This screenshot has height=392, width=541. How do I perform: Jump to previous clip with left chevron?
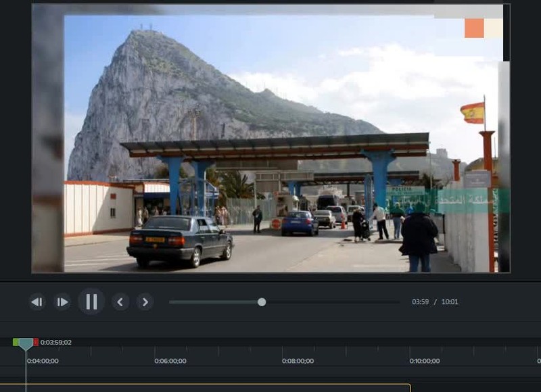[x=120, y=302]
